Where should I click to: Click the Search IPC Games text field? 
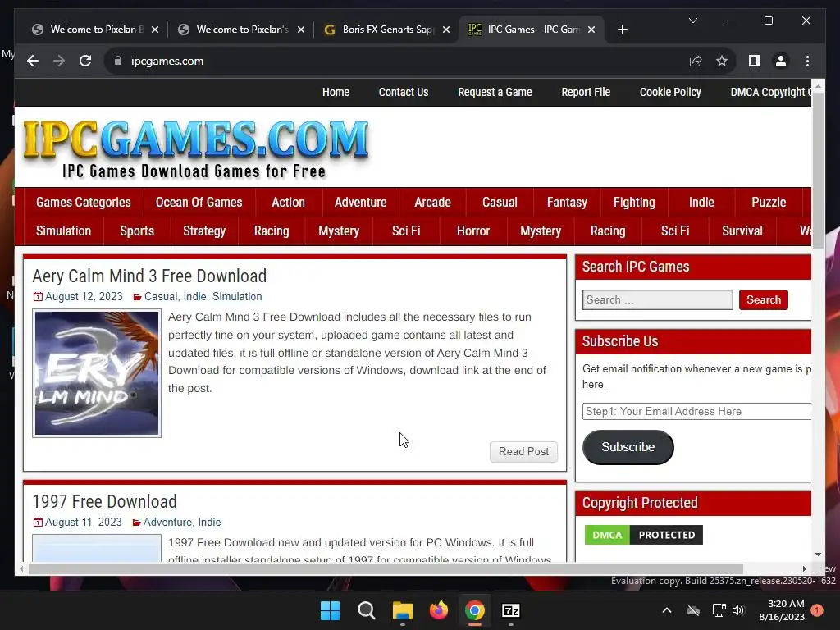tap(657, 299)
